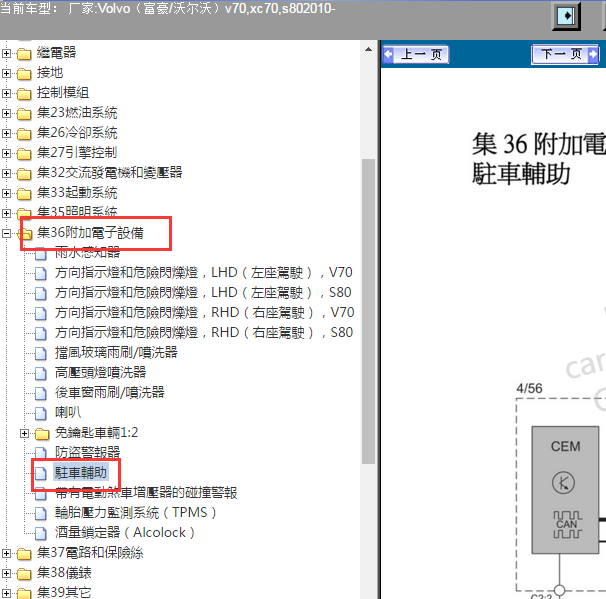This screenshot has height=599, width=606.
Task: Expand the 集33起動系統 folder
Action: pos(6,193)
